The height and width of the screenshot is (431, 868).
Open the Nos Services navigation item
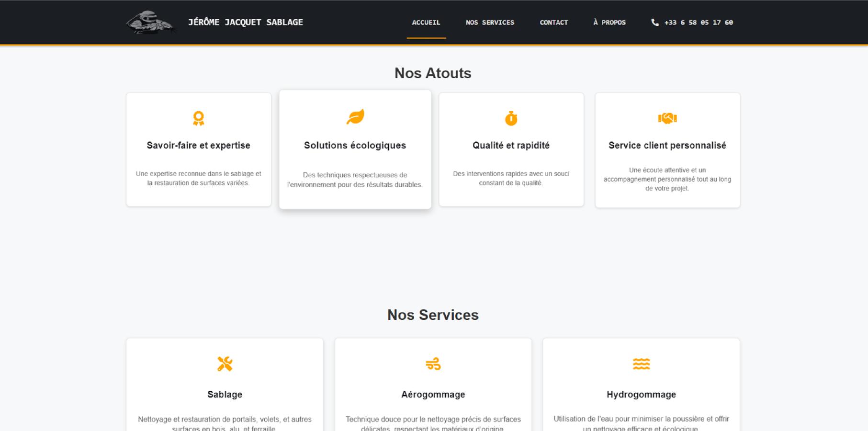490,22
